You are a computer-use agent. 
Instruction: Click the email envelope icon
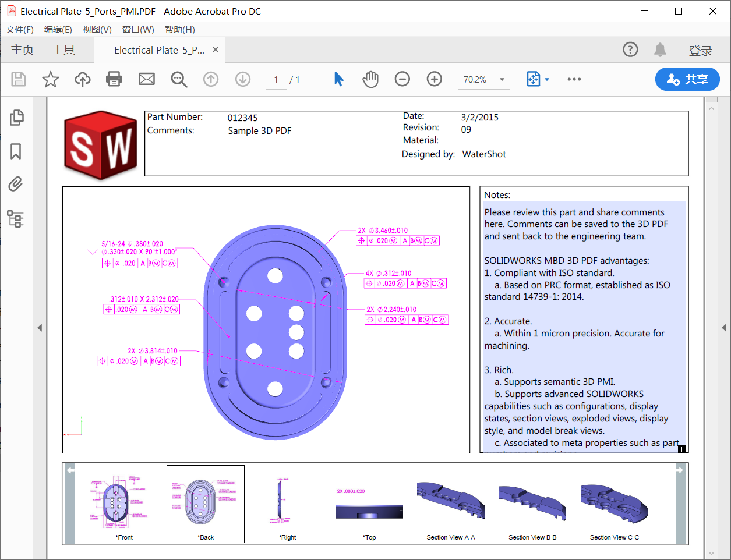pyautogui.click(x=147, y=79)
